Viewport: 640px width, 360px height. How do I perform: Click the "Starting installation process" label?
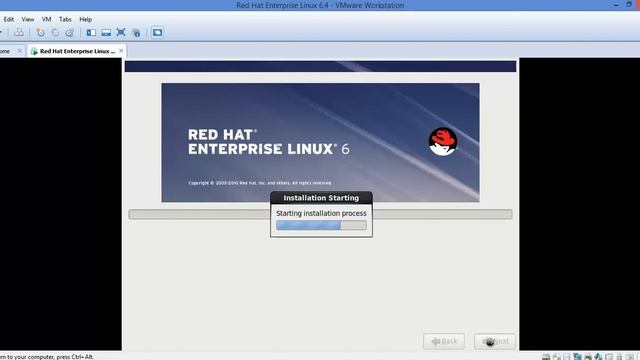(x=321, y=213)
